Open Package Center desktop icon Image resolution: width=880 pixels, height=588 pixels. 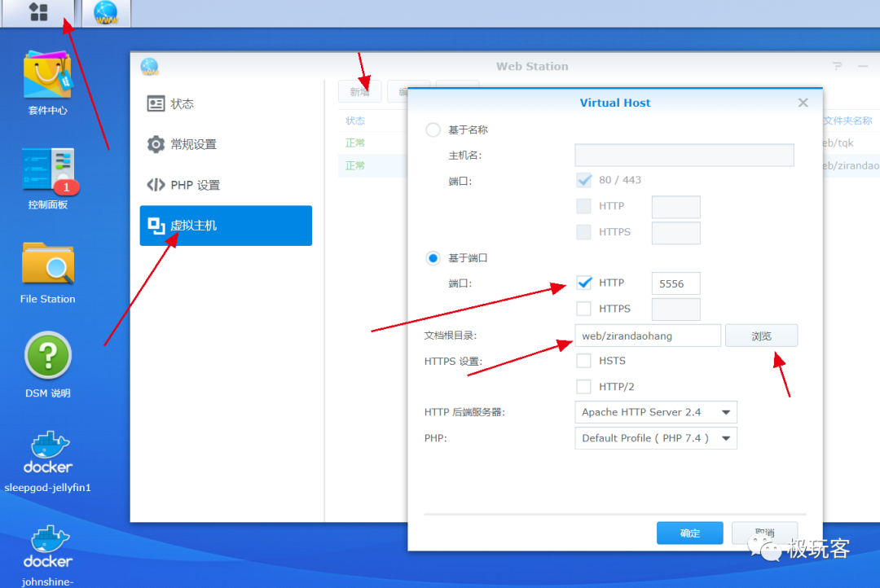(x=48, y=83)
